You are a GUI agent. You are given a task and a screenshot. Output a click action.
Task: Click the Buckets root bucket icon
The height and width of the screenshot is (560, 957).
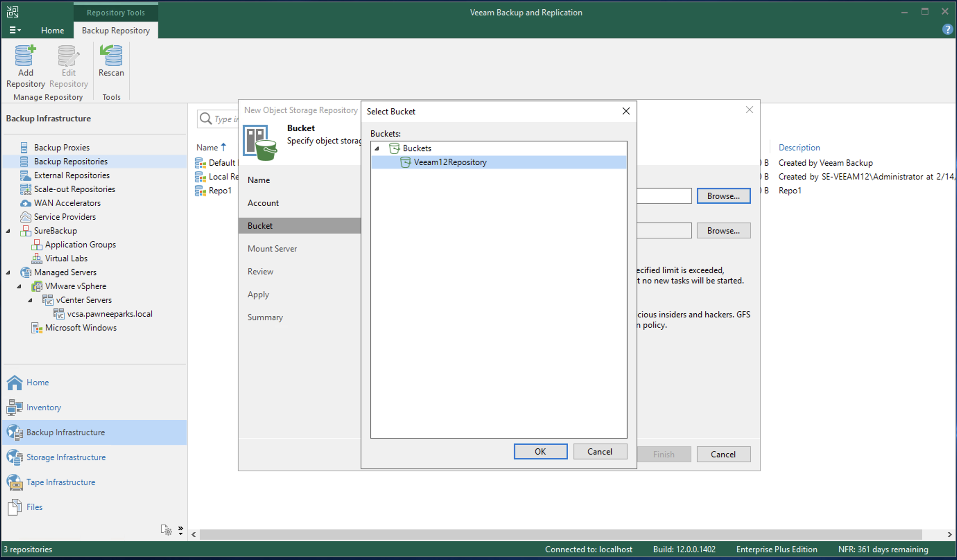pyautogui.click(x=395, y=148)
